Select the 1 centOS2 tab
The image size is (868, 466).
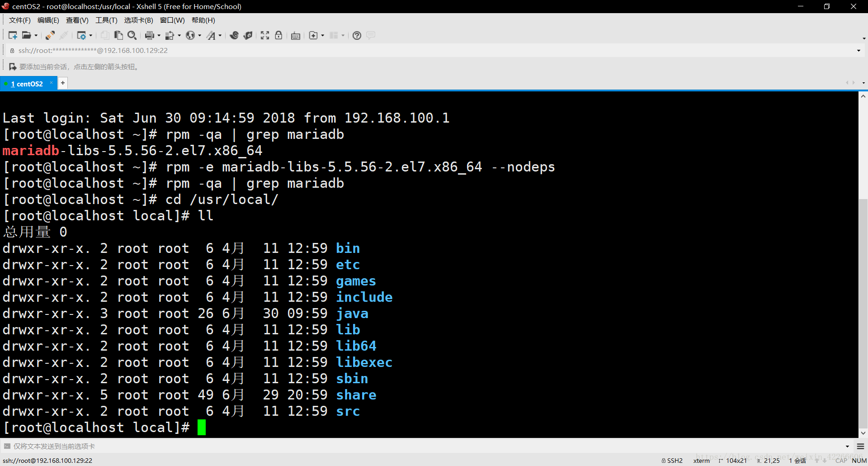click(27, 84)
